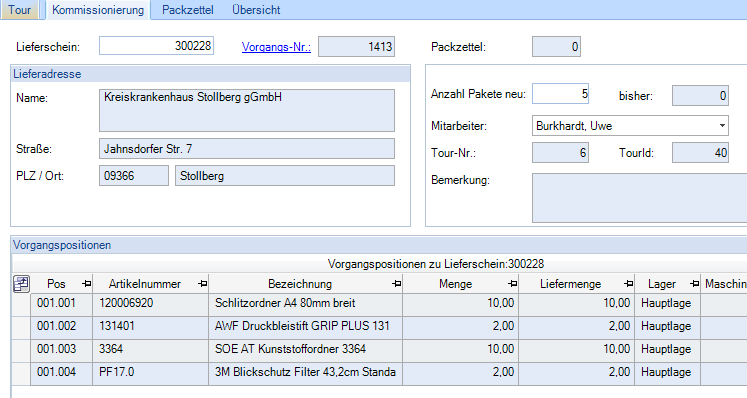Follow the Vorgangs-Nr. link
The image size is (747, 398).
276,47
